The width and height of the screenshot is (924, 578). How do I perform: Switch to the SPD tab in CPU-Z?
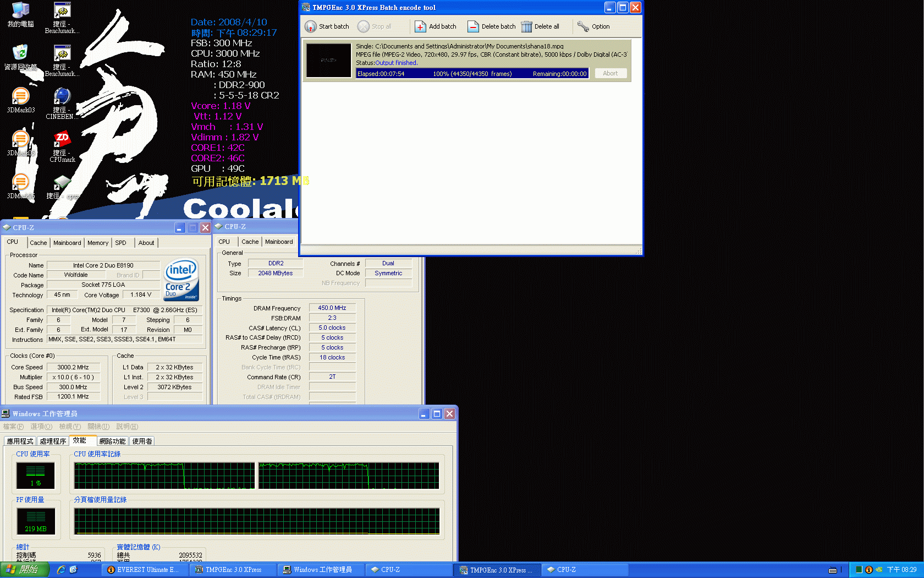120,243
